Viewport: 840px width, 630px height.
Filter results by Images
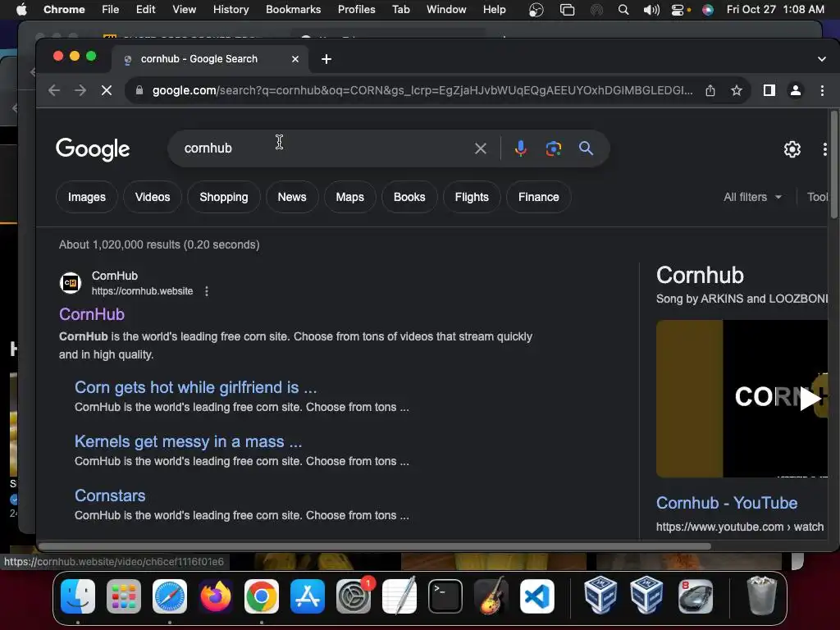[87, 197]
